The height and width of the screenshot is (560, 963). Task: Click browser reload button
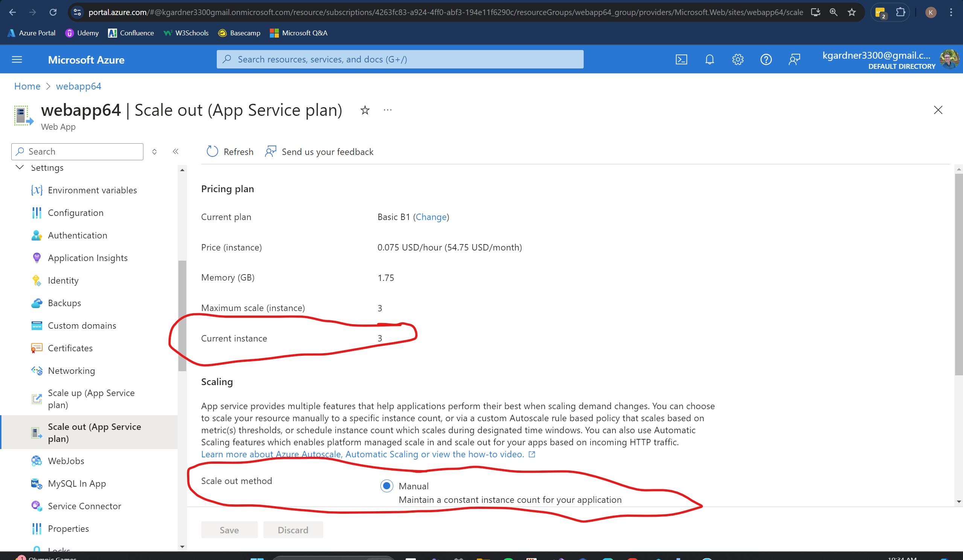point(53,12)
